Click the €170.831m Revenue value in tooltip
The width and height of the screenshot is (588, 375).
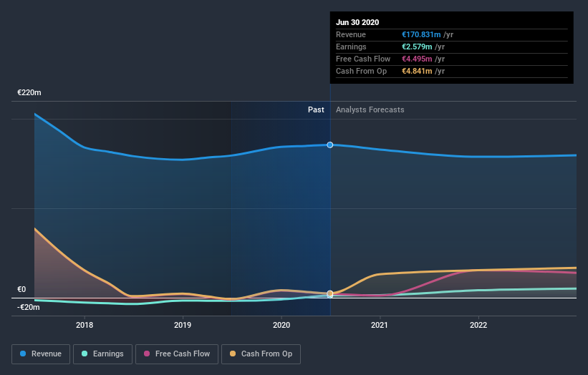(x=421, y=34)
